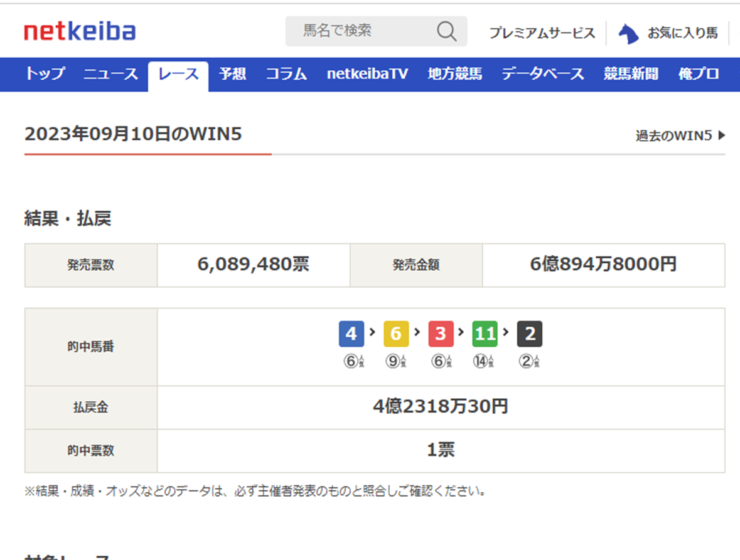Select the red number 3 horse badge
740x560 pixels.
(x=441, y=333)
